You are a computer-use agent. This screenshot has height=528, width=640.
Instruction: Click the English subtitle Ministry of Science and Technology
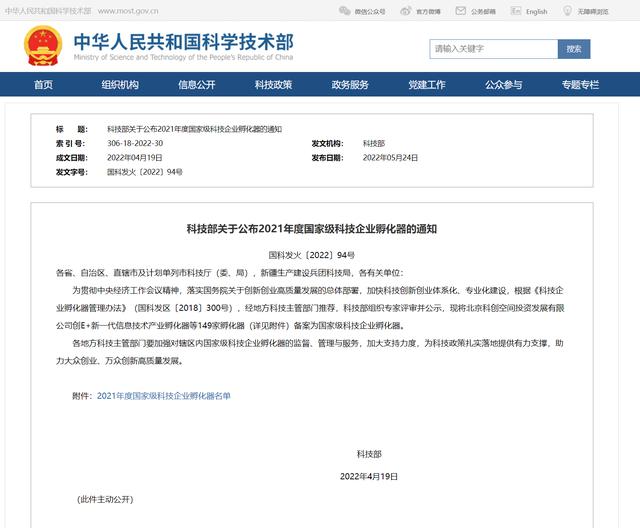(x=183, y=57)
